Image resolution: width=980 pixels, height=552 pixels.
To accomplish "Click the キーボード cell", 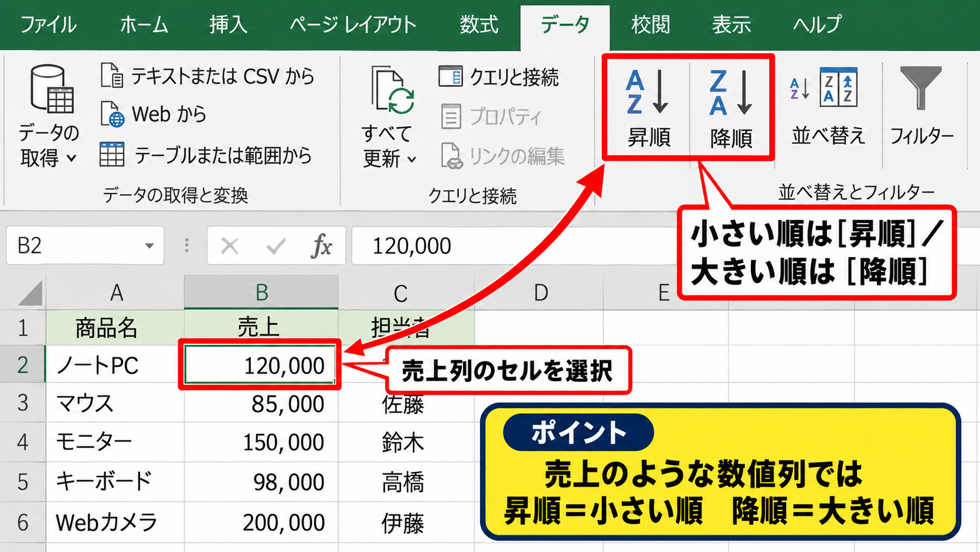I will tap(115, 482).
